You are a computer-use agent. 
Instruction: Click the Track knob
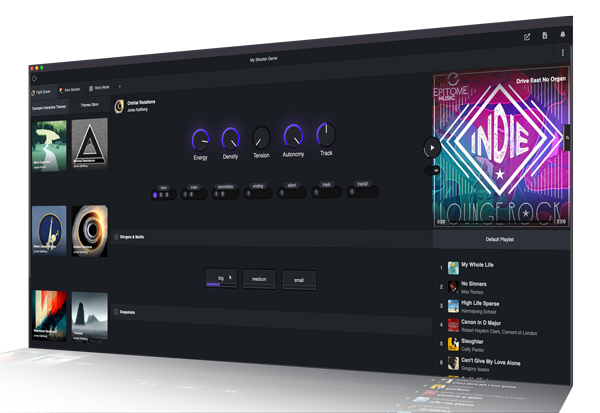point(326,134)
